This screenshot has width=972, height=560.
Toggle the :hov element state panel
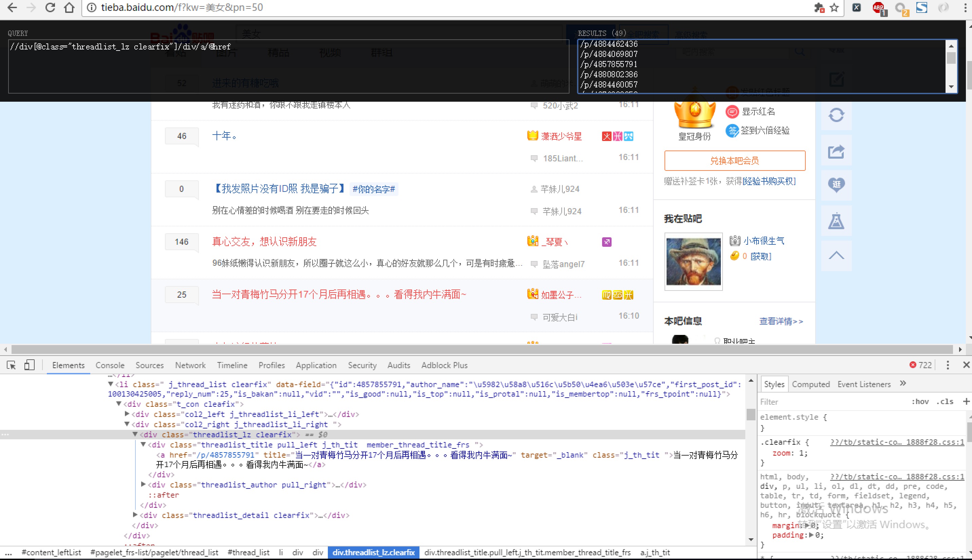tap(920, 402)
